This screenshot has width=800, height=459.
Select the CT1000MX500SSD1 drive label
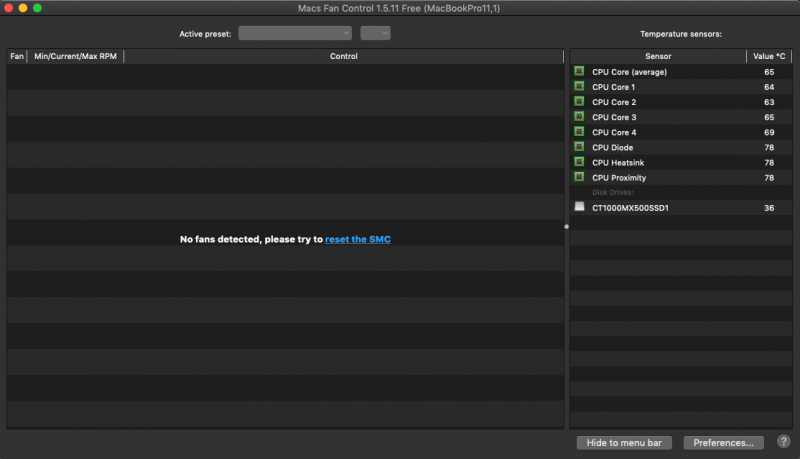(630, 208)
